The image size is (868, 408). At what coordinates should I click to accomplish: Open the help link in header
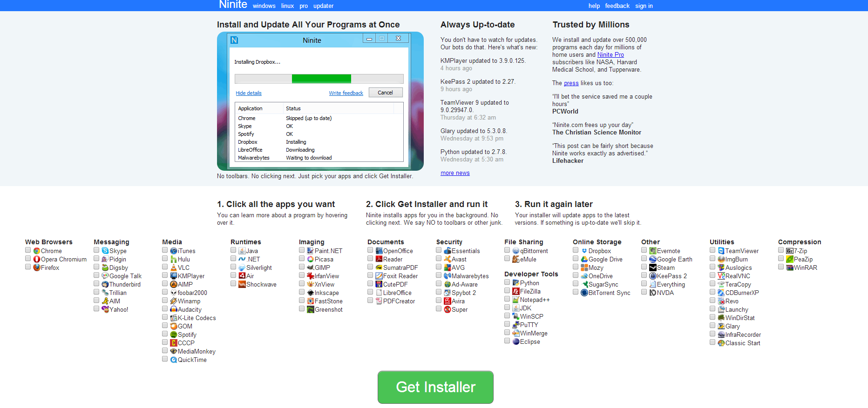(594, 6)
